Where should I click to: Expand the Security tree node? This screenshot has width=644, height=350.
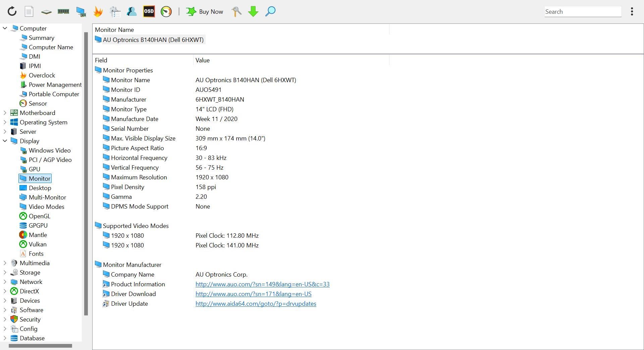(x=5, y=319)
